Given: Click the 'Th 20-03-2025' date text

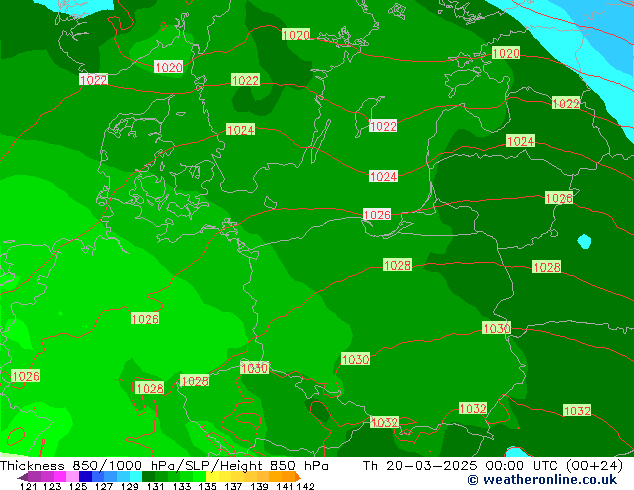Looking at the screenshot, I should 420,466.
